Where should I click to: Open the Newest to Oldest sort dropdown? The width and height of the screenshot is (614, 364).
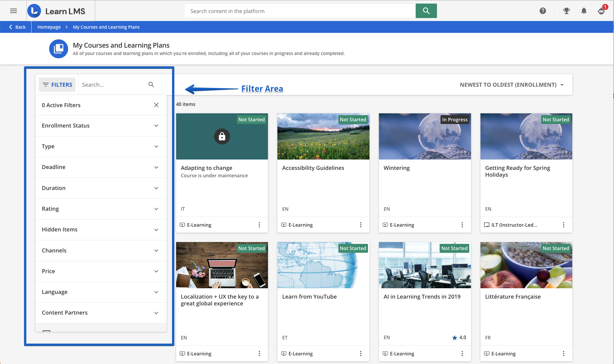tap(512, 85)
